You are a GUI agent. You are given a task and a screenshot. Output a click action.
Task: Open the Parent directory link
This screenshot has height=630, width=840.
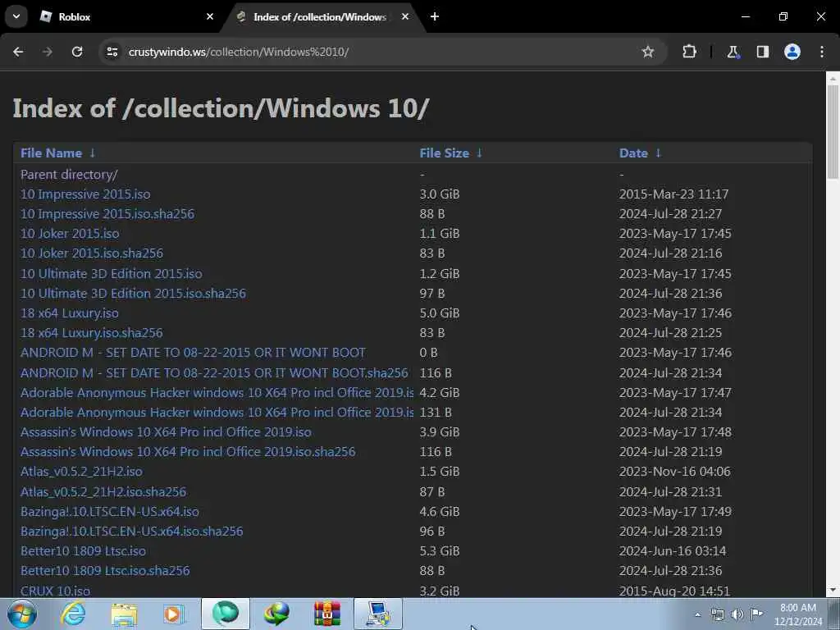point(69,175)
